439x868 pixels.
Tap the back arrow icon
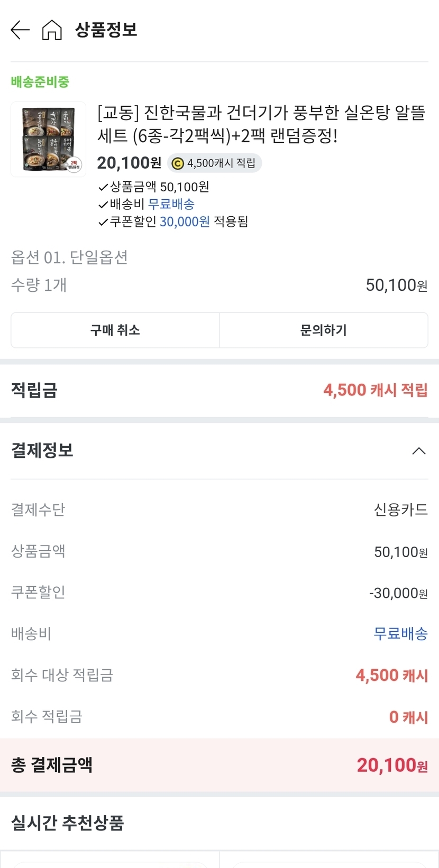click(20, 30)
